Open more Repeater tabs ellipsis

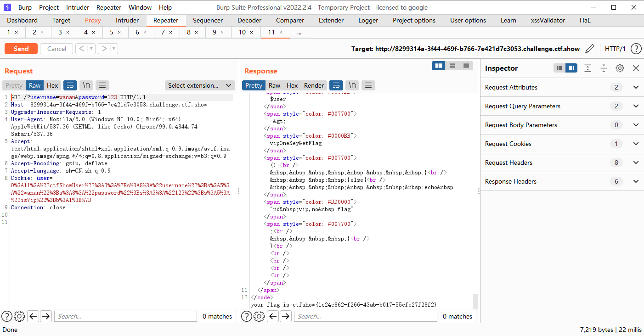[x=299, y=33]
